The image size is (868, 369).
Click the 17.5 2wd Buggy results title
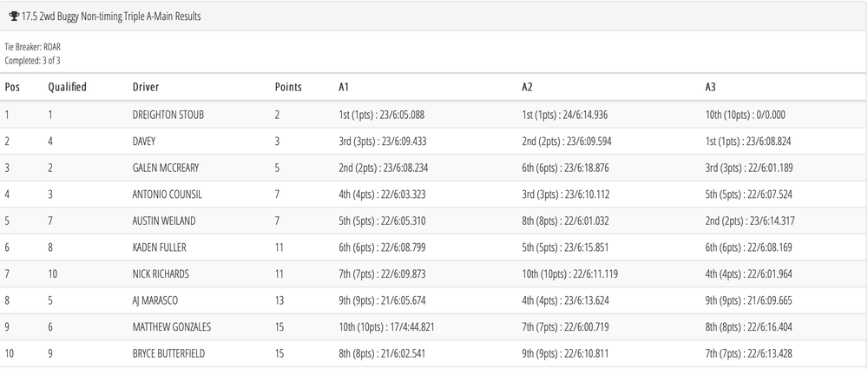coord(111,16)
